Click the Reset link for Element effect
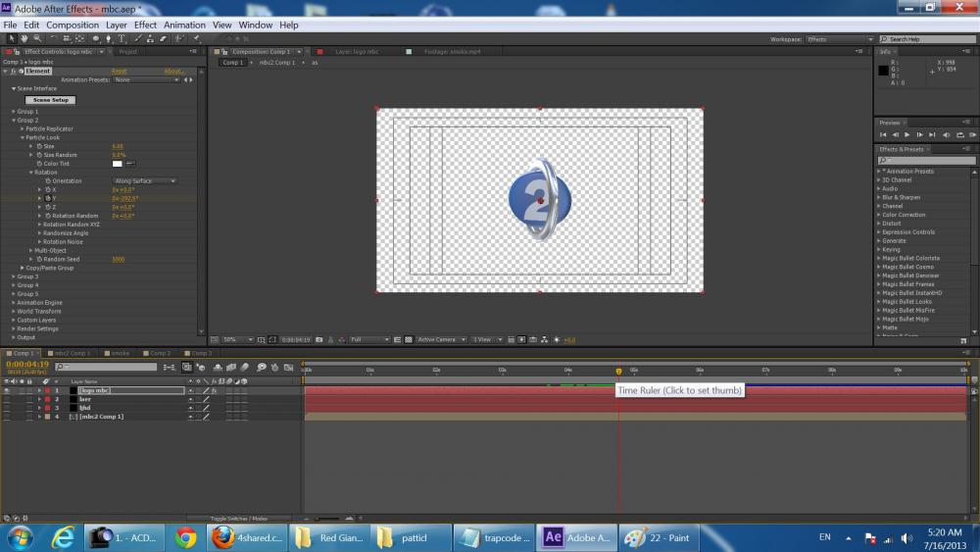 119,72
